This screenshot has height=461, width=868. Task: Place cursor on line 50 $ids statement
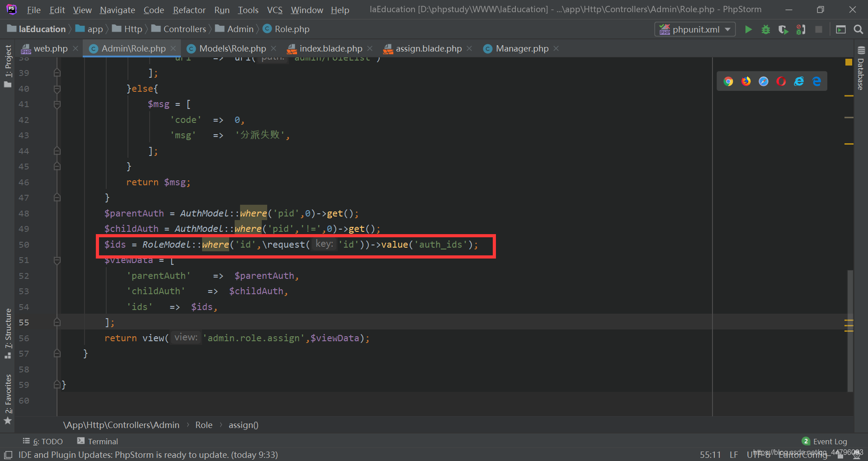[x=291, y=245]
